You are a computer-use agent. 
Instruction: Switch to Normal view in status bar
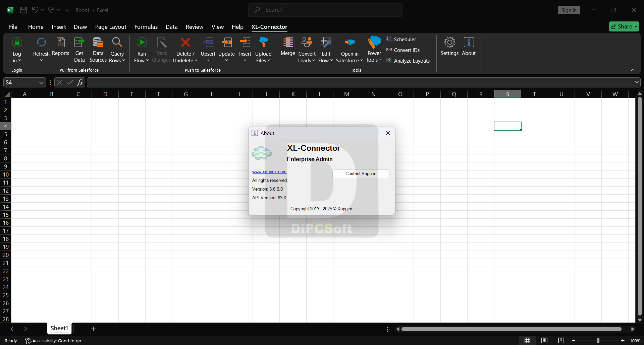tap(528, 341)
